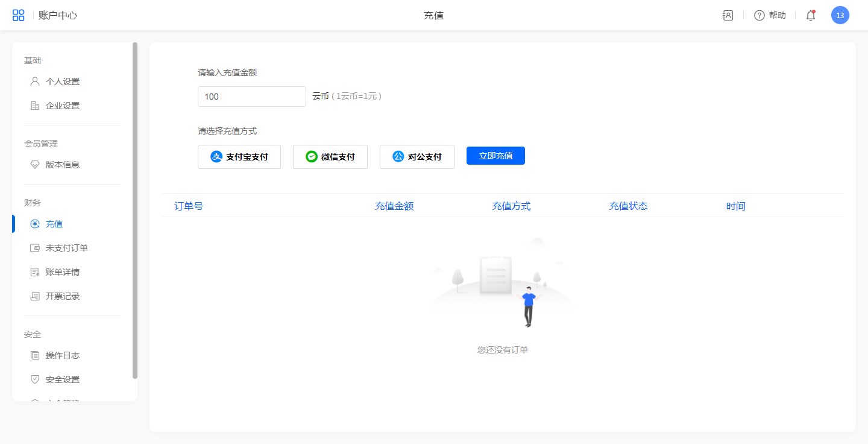Open 操作日志 under 安全
The height and width of the screenshot is (444, 868).
(63, 355)
